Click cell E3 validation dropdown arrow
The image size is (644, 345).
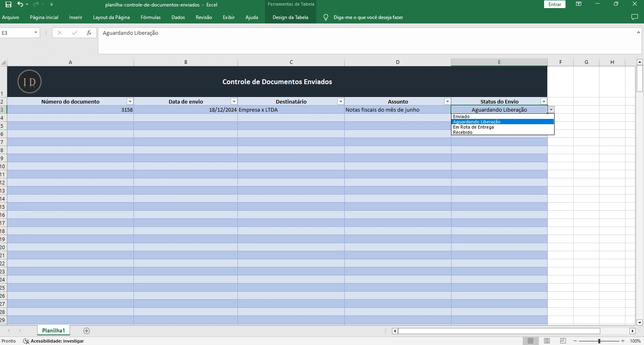(x=551, y=110)
